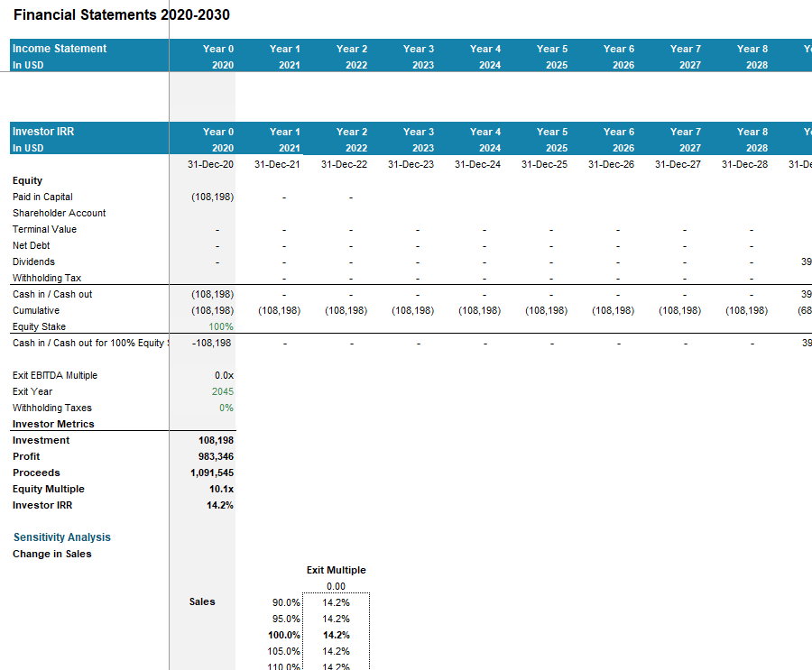Select the Profit value 983,346
Screen dimensions: 812x670
pos(215,456)
